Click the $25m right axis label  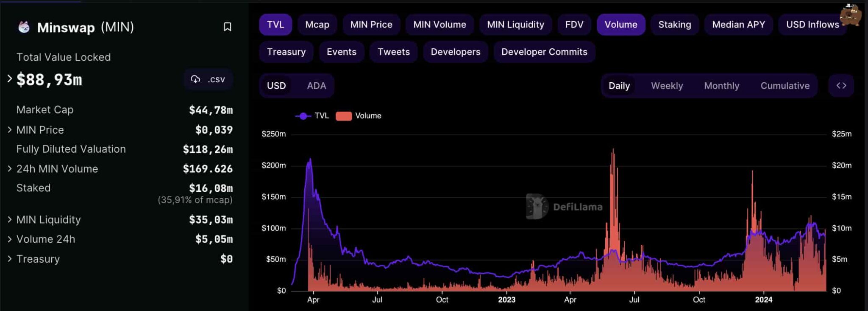pos(842,134)
